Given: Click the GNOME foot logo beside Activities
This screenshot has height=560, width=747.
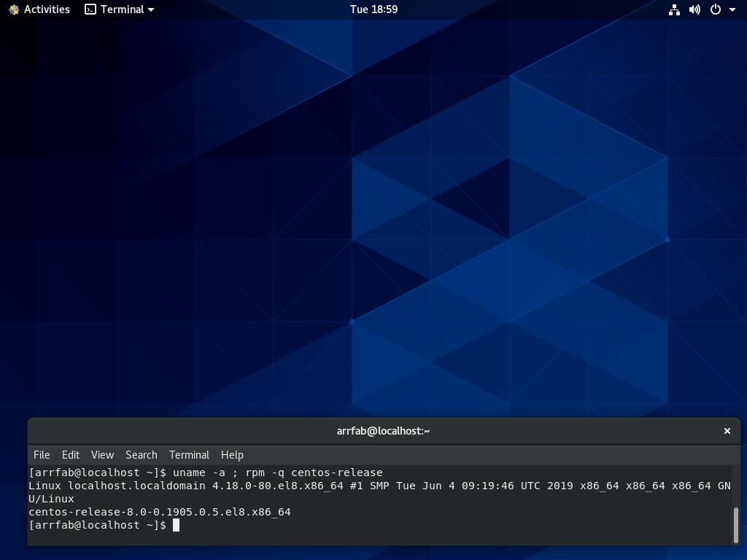Looking at the screenshot, I should tap(14, 9).
